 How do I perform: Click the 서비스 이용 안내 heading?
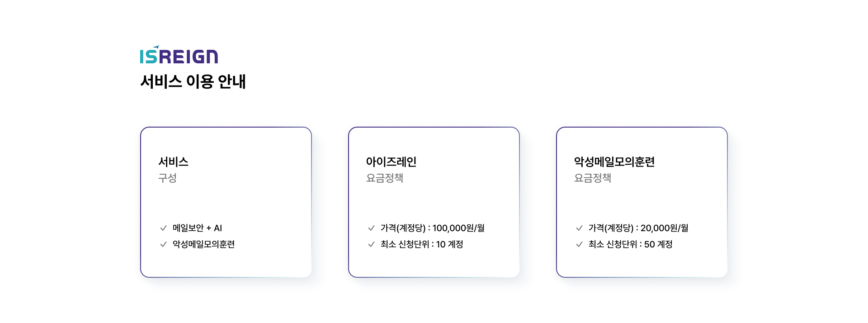(193, 81)
